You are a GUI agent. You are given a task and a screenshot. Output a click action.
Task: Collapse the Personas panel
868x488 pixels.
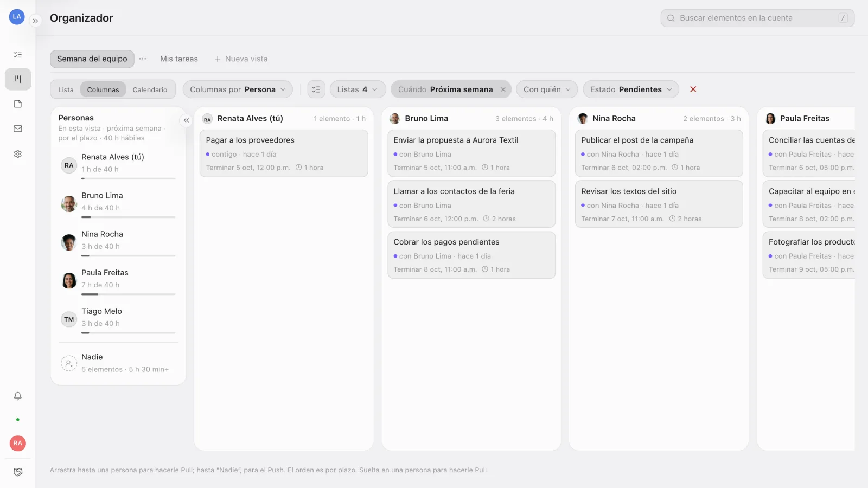coord(186,120)
